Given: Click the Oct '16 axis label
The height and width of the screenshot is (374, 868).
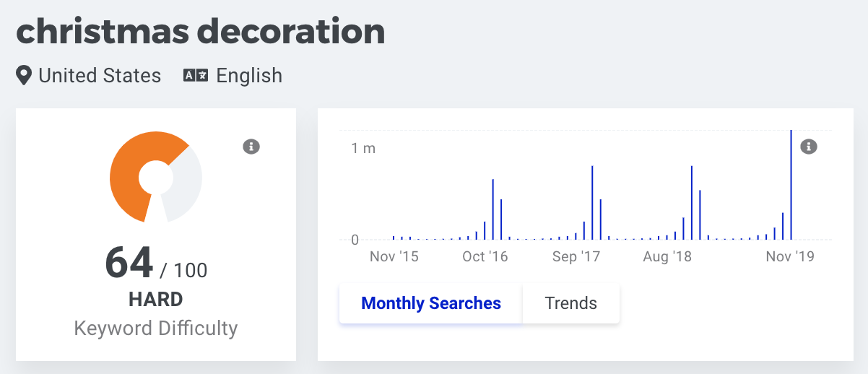Looking at the screenshot, I should [x=485, y=256].
